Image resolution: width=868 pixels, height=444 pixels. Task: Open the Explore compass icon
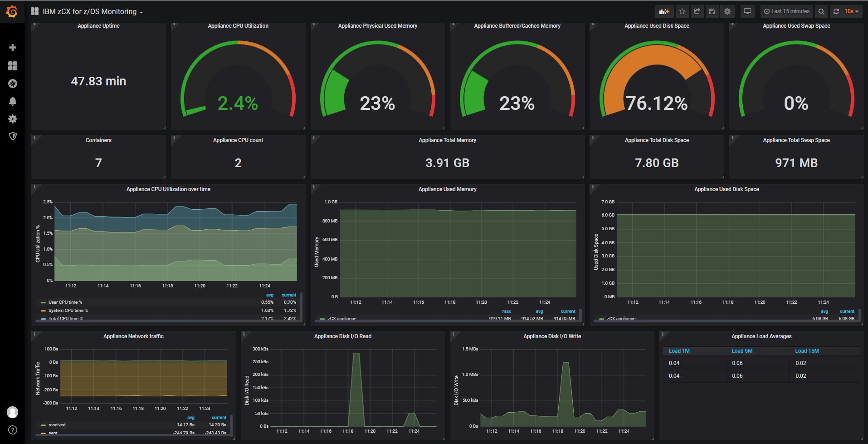[x=13, y=84]
